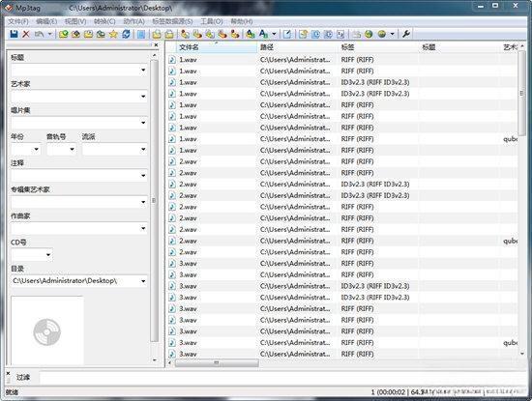Click the Save tag floppy disk icon

coord(14,34)
